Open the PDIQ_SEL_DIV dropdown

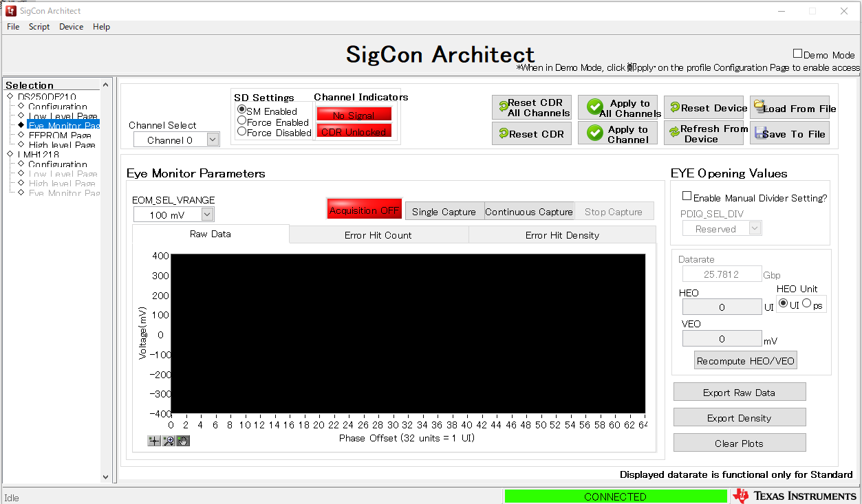(722, 228)
